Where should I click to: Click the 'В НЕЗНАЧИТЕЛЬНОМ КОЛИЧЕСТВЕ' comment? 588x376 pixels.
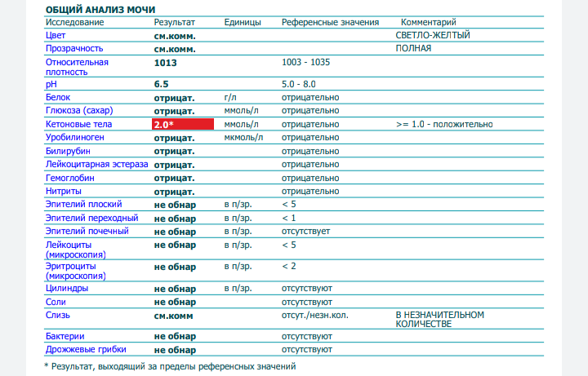point(439,319)
